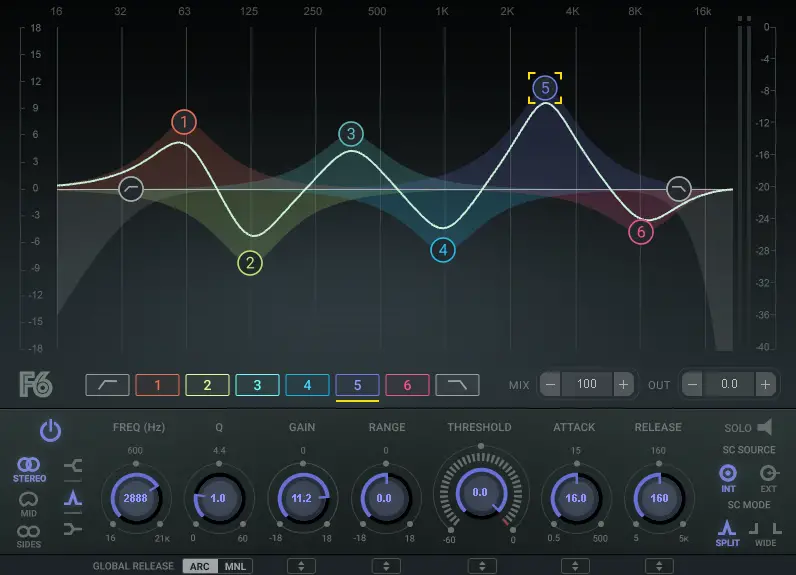This screenshot has width=796, height=575.
Task: Click the THRESHOLD knob
Action: tap(480, 492)
